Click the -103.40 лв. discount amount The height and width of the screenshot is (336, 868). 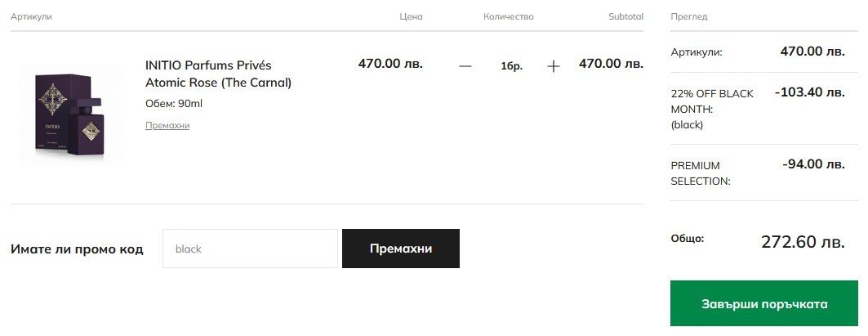click(x=809, y=92)
